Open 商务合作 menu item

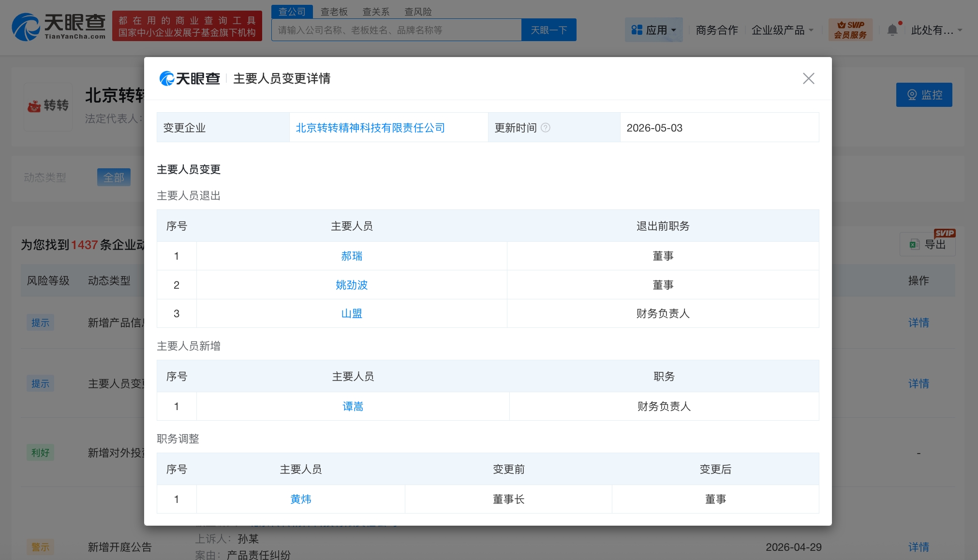pyautogui.click(x=717, y=30)
